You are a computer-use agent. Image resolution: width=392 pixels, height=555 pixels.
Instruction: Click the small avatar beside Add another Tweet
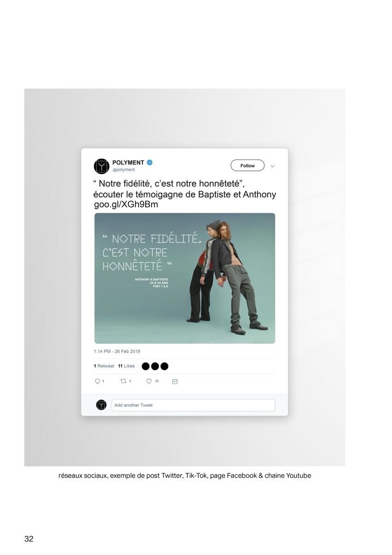click(x=101, y=405)
